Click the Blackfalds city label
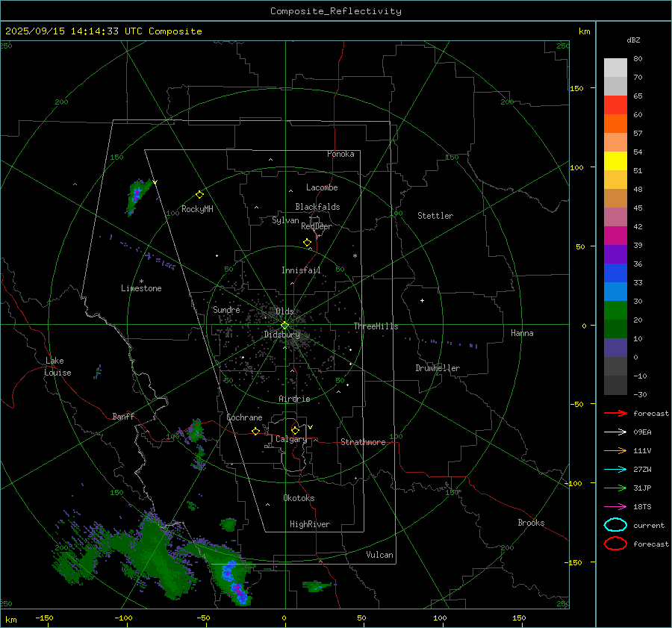This screenshot has height=628, width=672. (317, 207)
